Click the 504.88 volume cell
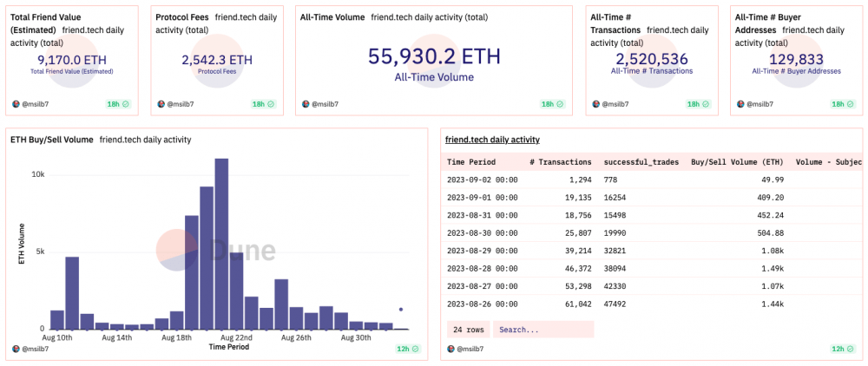The width and height of the screenshot is (868, 366). [772, 232]
